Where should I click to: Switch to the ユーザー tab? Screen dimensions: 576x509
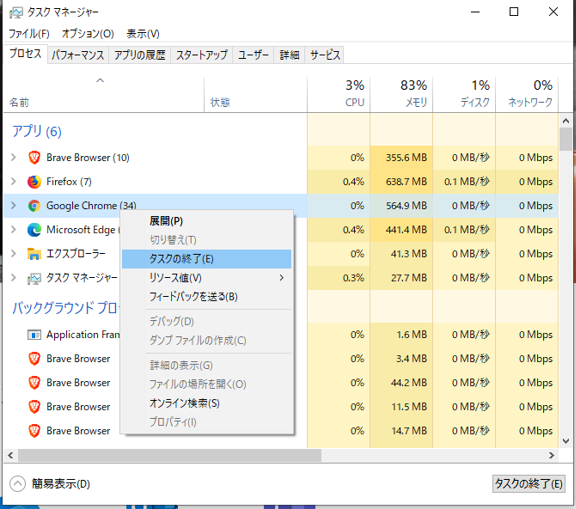(x=253, y=55)
